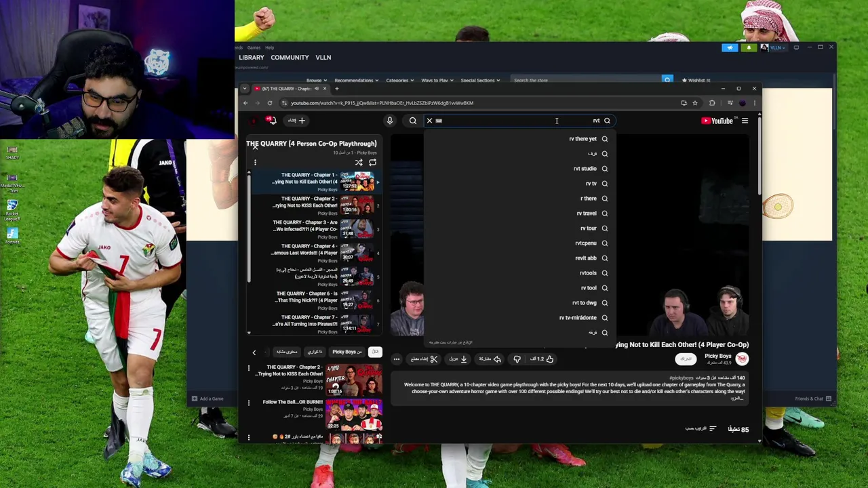Open Chrome extensions puzzle icon
Screen dimensions: 868x488
[x=712, y=103]
